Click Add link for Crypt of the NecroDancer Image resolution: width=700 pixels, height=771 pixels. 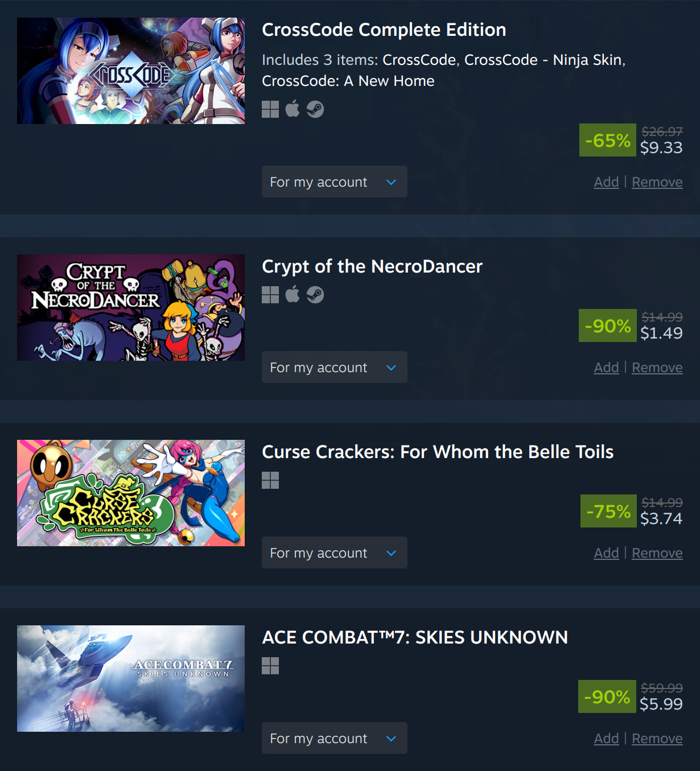[x=607, y=368]
